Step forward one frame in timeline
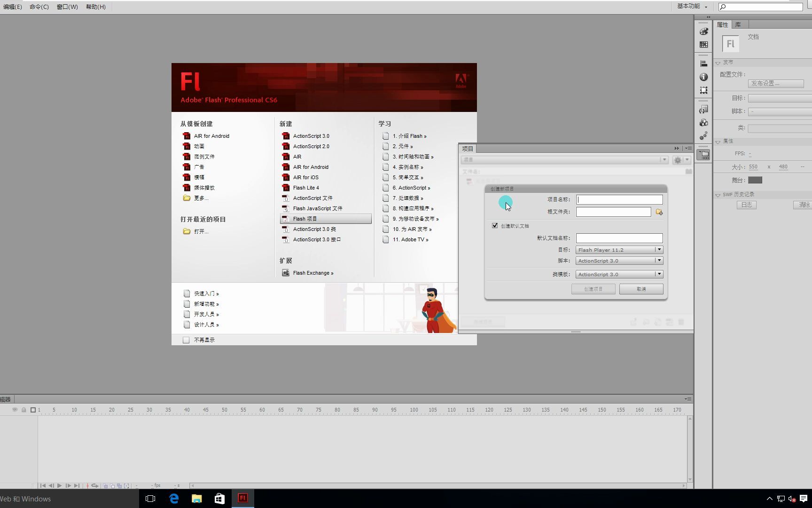Screen dimensions: 812x508 [68, 485]
